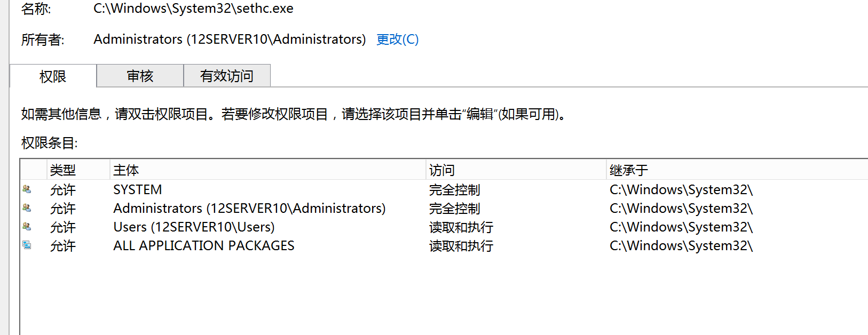Sort by the 主体 column header
868x335 pixels.
point(126,170)
